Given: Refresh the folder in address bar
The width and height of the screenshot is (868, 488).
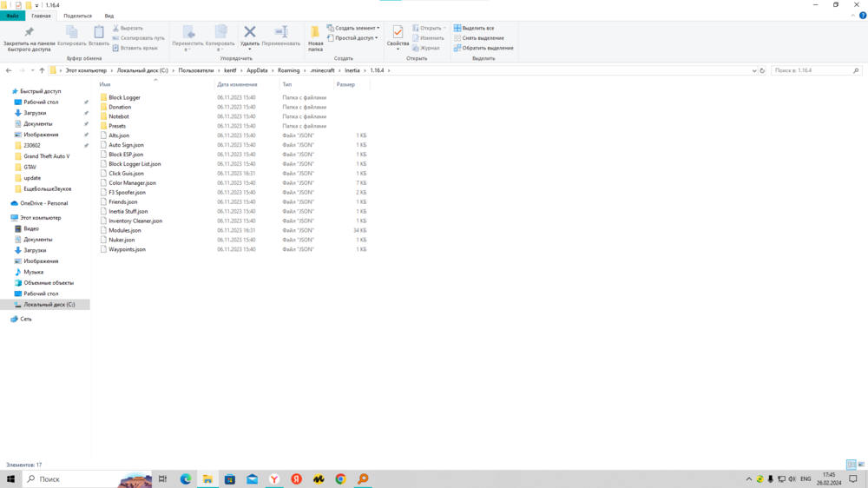Looking at the screenshot, I should (x=762, y=70).
